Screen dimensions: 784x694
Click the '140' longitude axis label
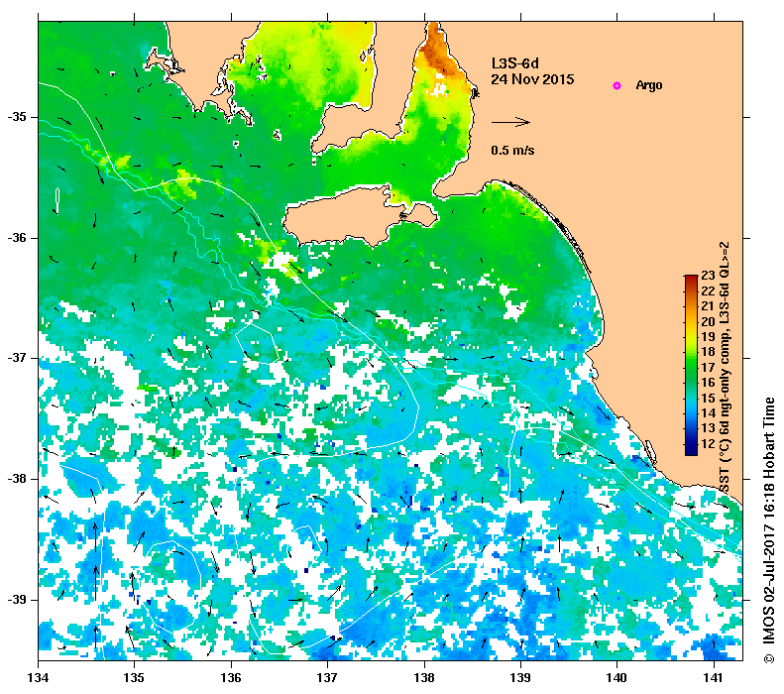[617, 678]
